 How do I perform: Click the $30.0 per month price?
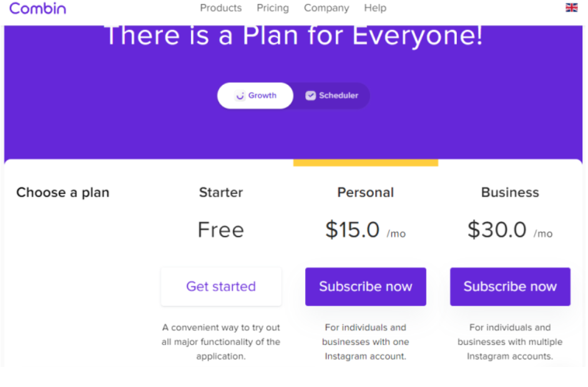point(510,230)
